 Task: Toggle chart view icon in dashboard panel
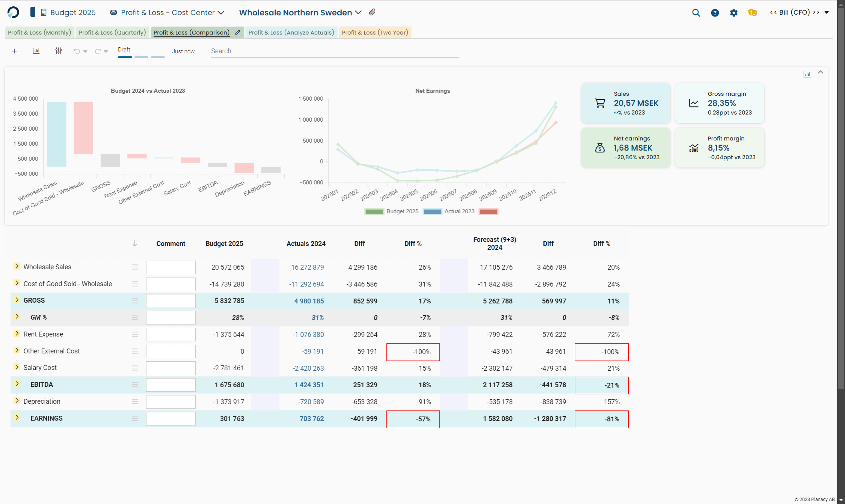coord(807,74)
